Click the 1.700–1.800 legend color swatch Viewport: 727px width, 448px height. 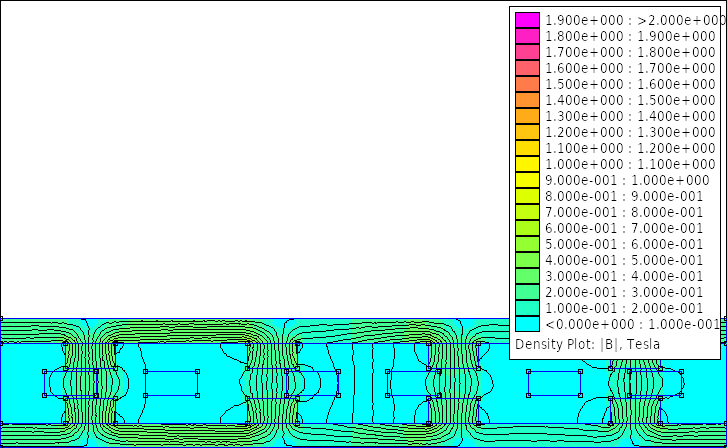point(527,52)
